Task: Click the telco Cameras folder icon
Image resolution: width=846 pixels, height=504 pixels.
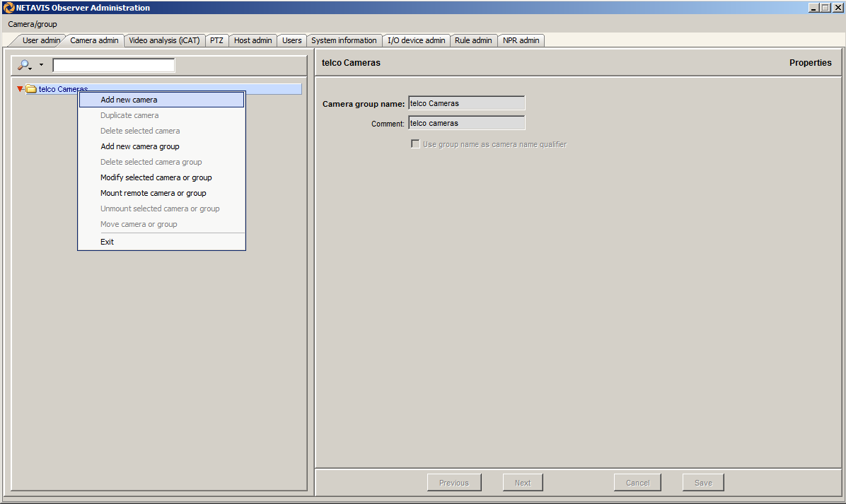Action: [x=31, y=89]
